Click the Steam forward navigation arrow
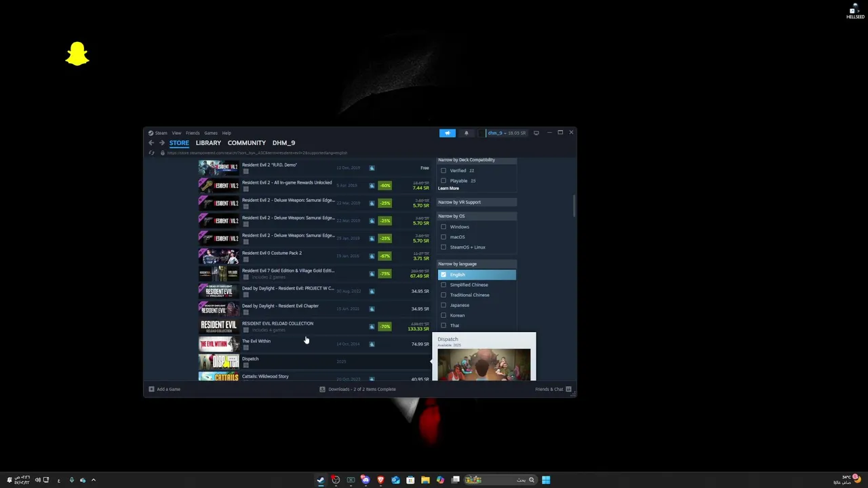 pos(162,143)
